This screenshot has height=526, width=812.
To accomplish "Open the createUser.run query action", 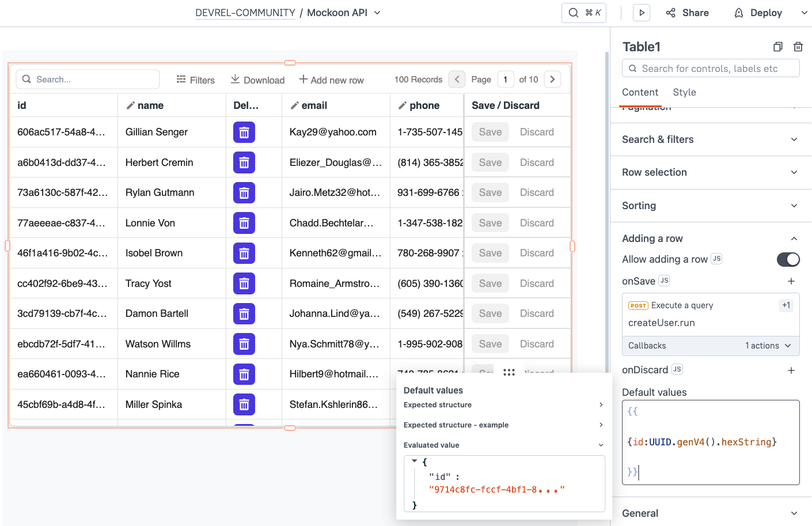I will 711,315.
